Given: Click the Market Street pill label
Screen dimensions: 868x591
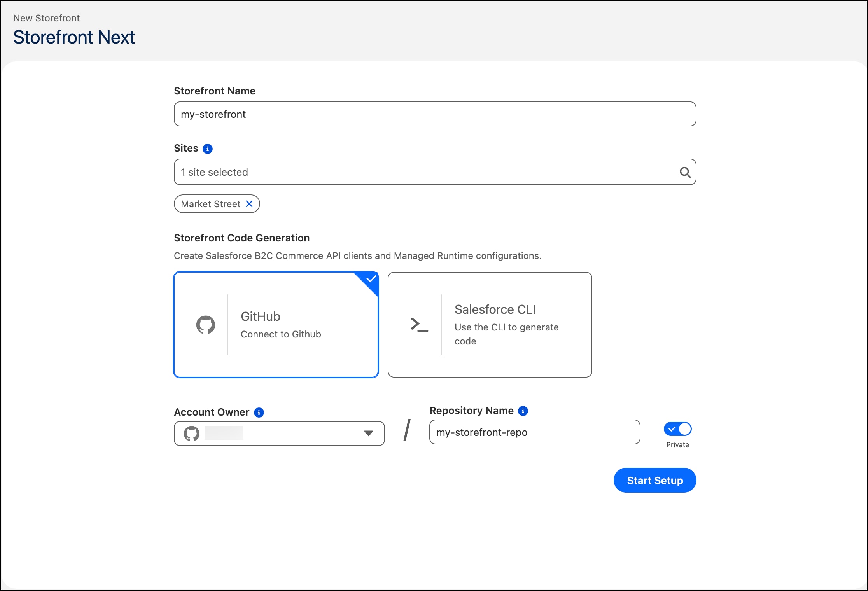Looking at the screenshot, I should tap(211, 204).
